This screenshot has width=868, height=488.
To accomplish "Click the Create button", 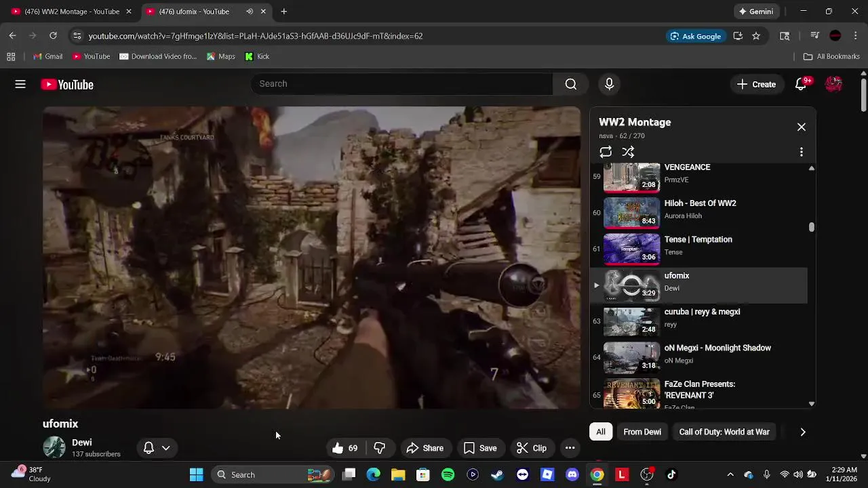I will 756,84.
